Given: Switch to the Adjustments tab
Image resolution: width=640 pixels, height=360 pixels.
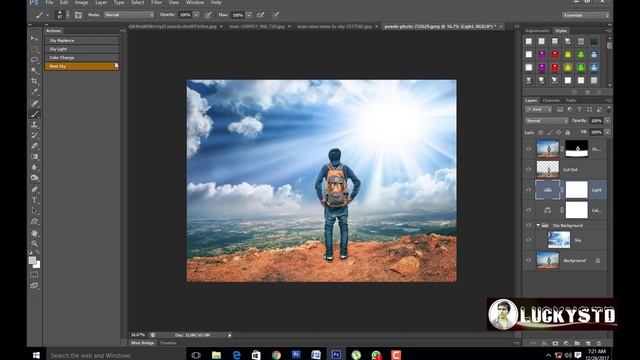Looking at the screenshot, I should point(537,31).
